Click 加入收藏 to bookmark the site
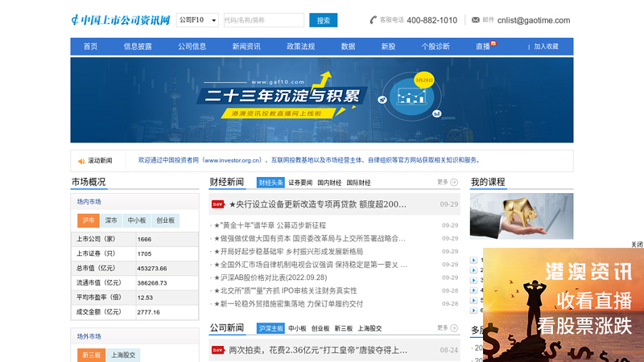This screenshot has height=362, width=644. click(x=546, y=47)
